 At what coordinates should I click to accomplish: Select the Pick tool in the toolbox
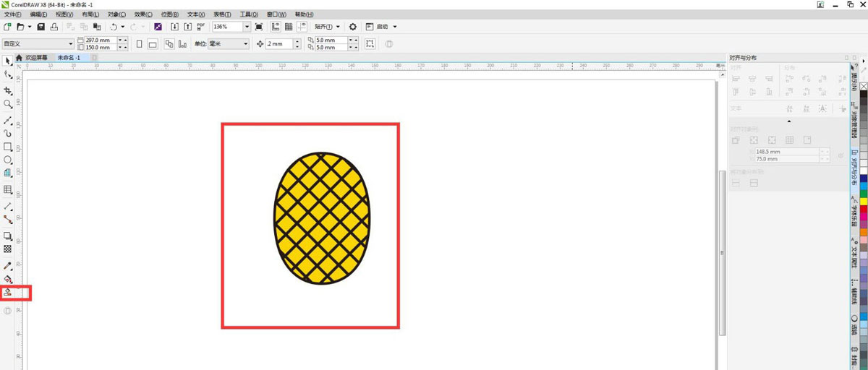8,61
